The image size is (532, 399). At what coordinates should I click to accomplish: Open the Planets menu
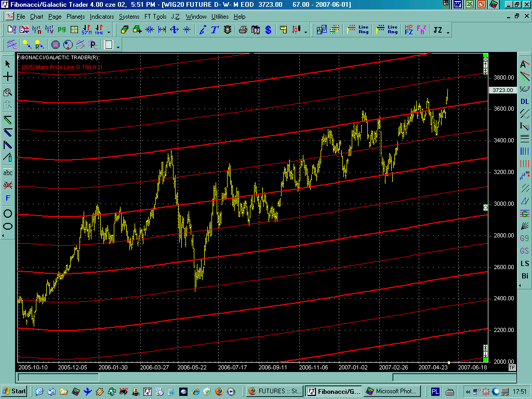[75, 17]
